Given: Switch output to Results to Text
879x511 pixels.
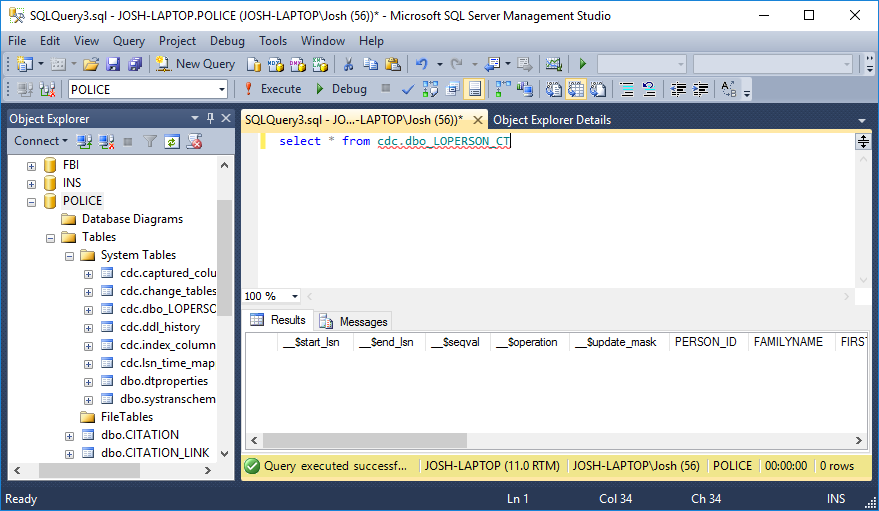Looking at the screenshot, I should pyautogui.click(x=554, y=89).
